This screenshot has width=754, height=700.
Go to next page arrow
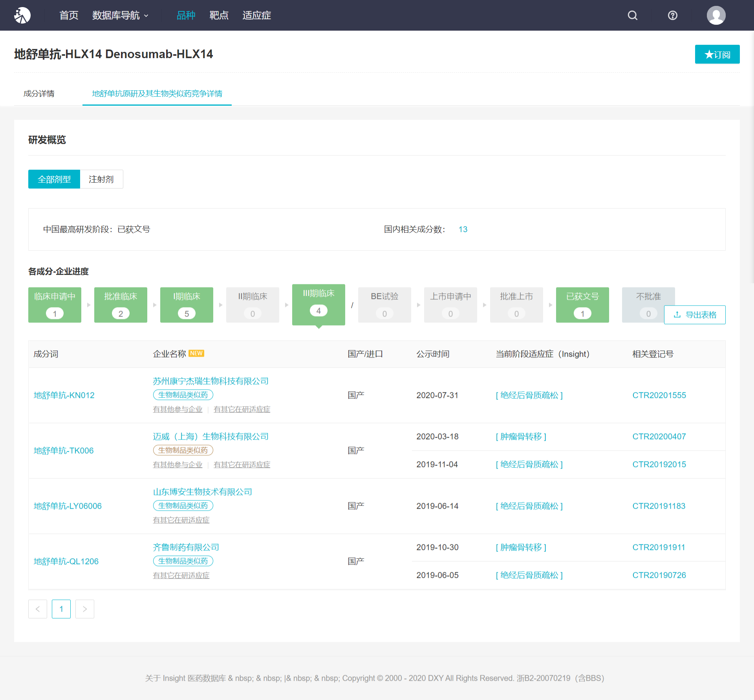(x=85, y=609)
